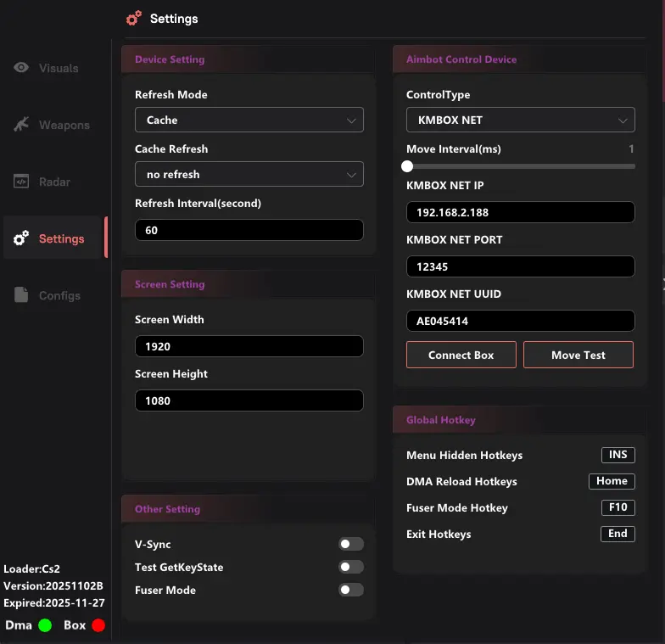Toggle Test GetKeyState switch
The width and height of the screenshot is (665, 644).
[x=350, y=567]
